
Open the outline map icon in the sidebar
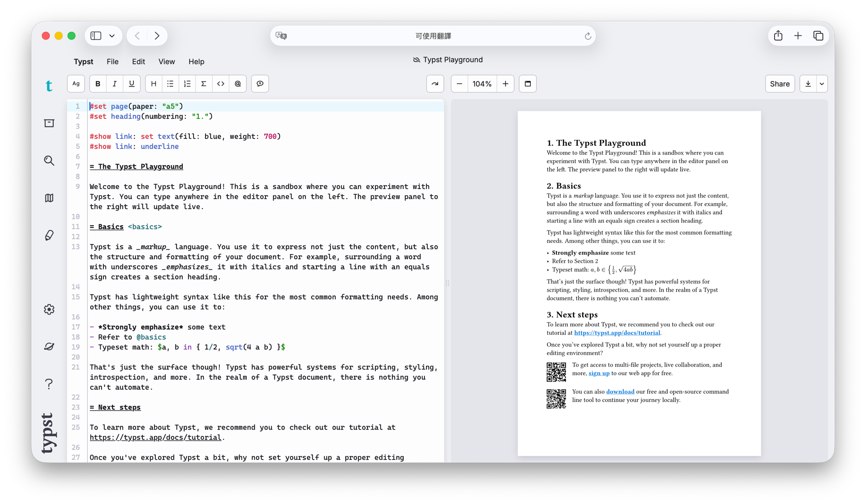pyautogui.click(x=49, y=198)
